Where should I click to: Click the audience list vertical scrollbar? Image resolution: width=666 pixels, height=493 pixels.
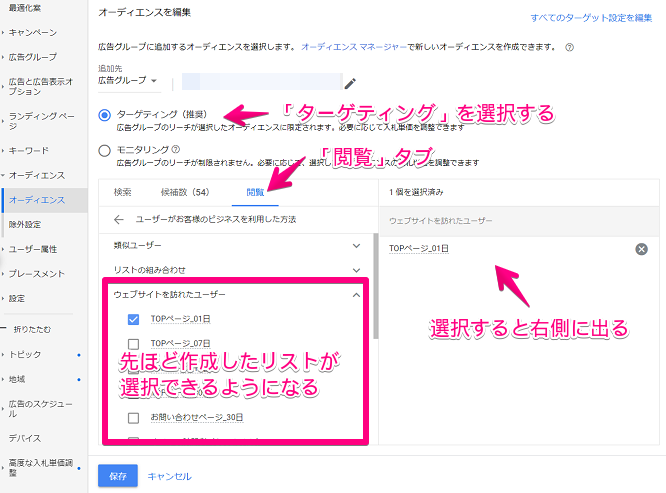375,286
